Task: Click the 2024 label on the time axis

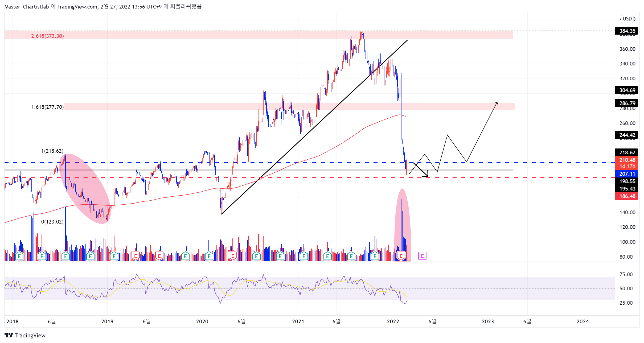Action: click(x=583, y=321)
